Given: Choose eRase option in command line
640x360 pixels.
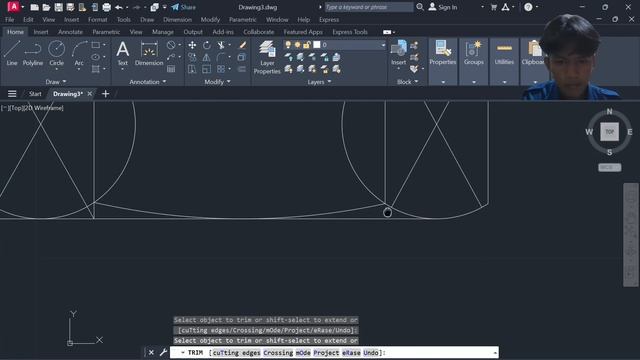Looking at the screenshot, I should (x=351, y=353).
